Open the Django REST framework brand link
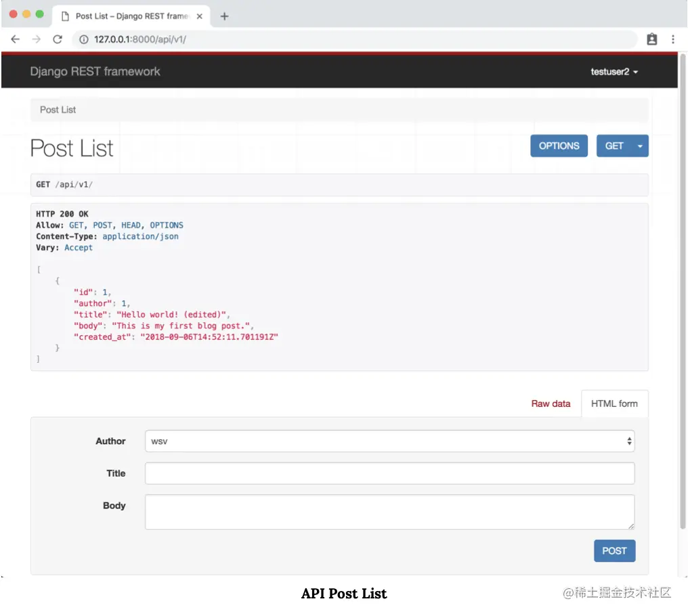 tap(95, 72)
